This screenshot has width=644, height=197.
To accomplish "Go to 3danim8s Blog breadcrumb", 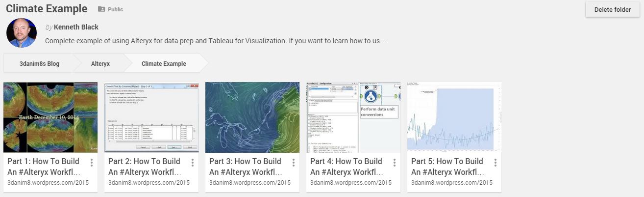I will pyautogui.click(x=39, y=63).
